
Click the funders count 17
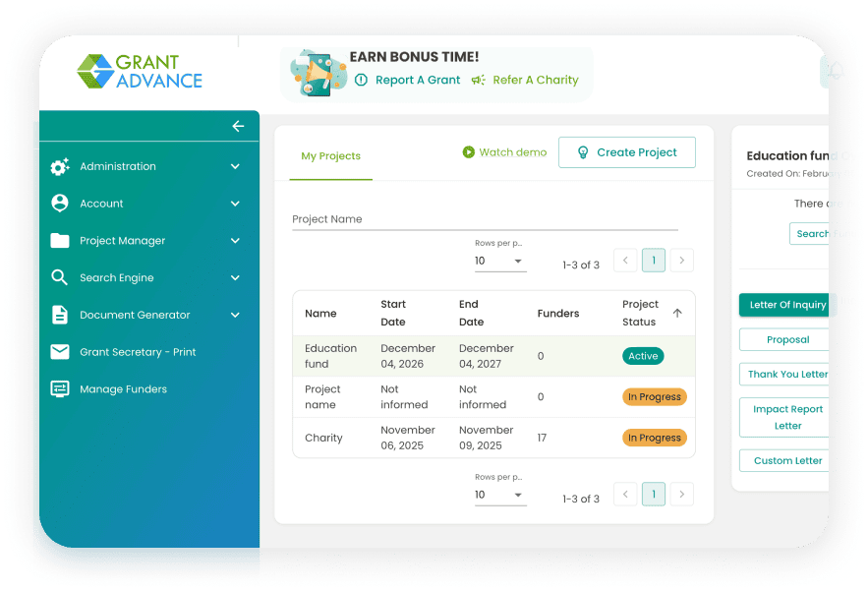tap(542, 438)
